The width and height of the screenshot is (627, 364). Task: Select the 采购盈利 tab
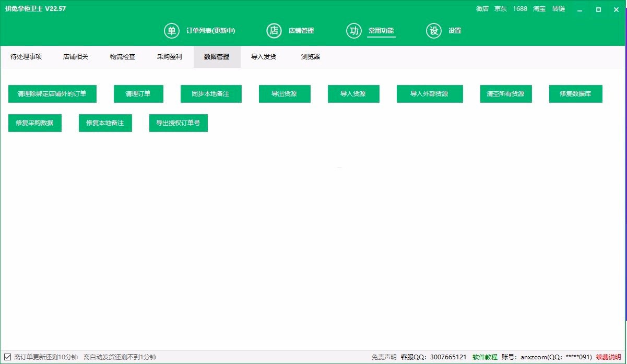pyautogui.click(x=170, y=57)
